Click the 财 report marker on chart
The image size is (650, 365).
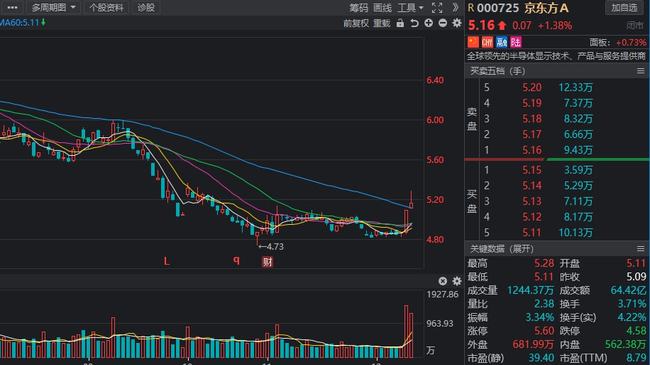pos(267,262)
